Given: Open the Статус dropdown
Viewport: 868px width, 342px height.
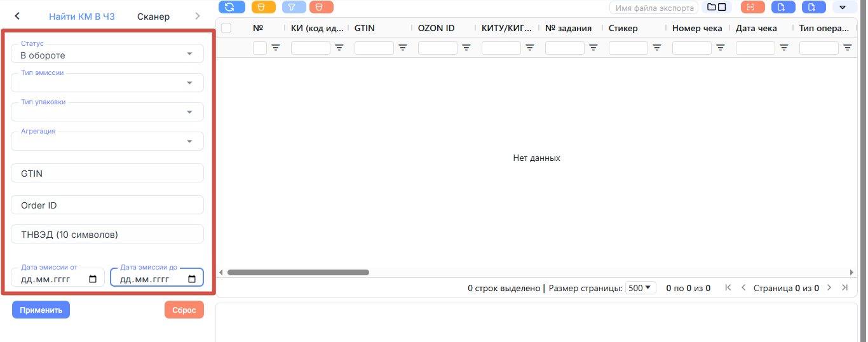Looking at the screenshot, I should click(x=107, y=53).
